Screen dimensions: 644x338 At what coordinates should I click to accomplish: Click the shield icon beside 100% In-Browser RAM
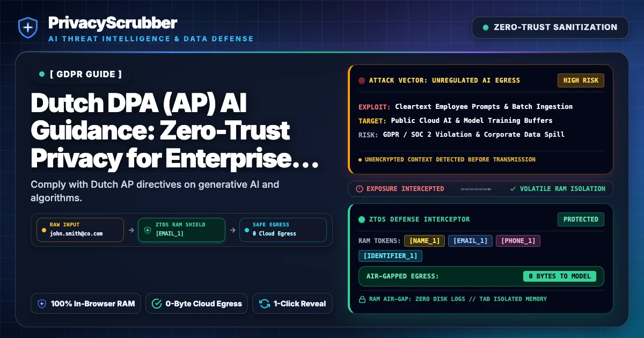pos(42,304)
